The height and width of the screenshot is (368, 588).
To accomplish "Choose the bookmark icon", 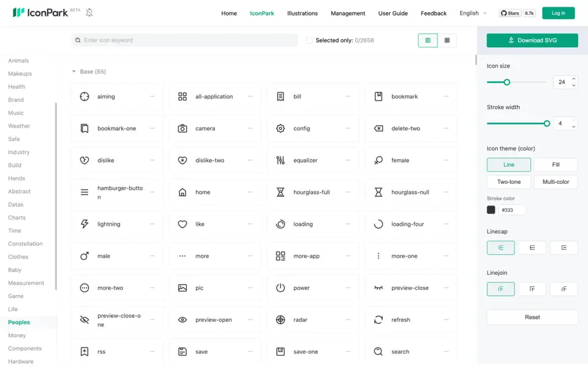I will coord(379,96).
